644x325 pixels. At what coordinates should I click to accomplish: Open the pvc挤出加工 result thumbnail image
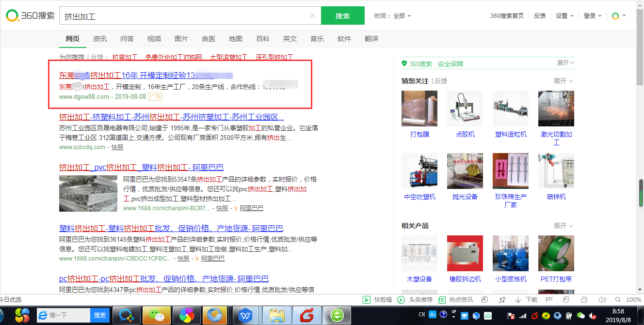click(88, 193)
